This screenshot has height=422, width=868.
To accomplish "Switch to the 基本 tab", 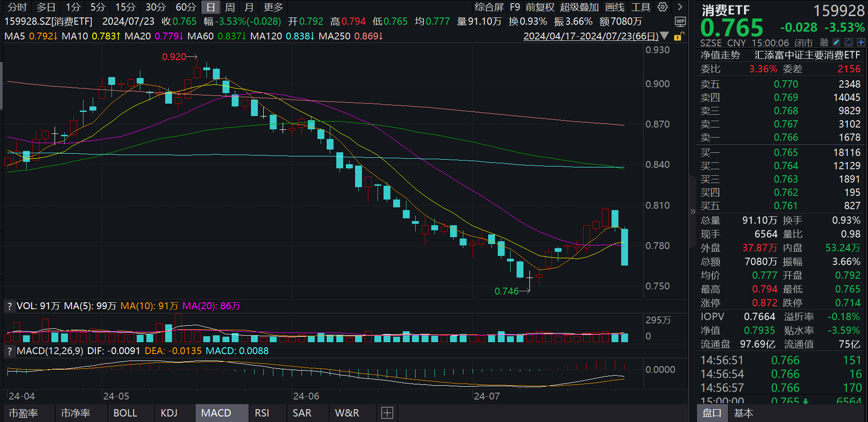I will click(744, 412).
